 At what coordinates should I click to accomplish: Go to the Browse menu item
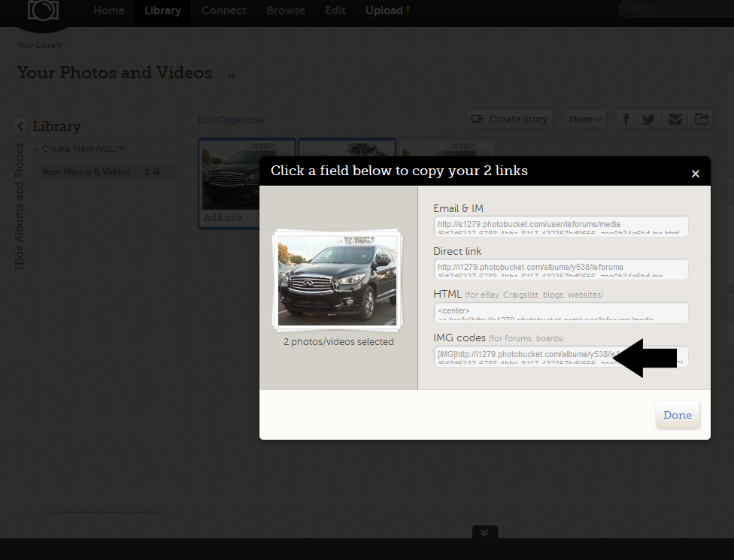[x=286, y=11]
